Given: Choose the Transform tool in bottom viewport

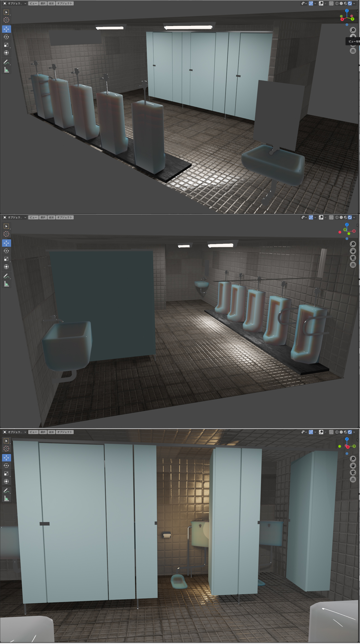Looking at the screenshot, I should [x=6, y=482].
